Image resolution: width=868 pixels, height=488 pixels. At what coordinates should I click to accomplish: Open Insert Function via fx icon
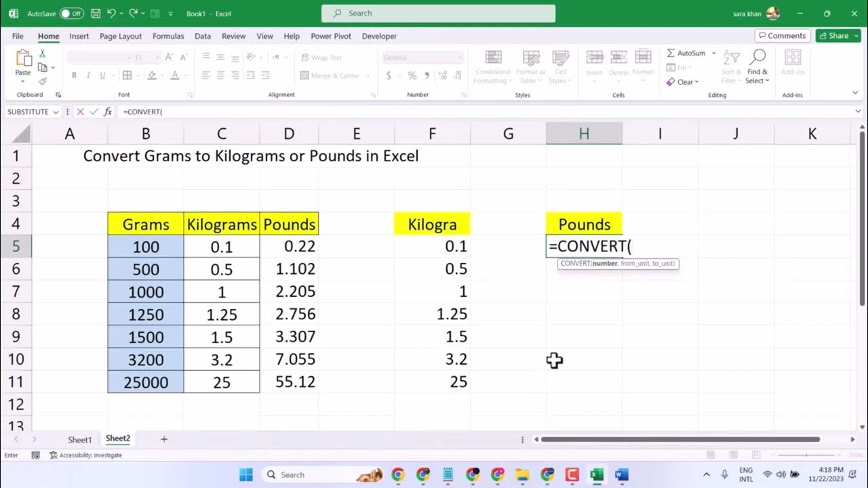point(108,112)
